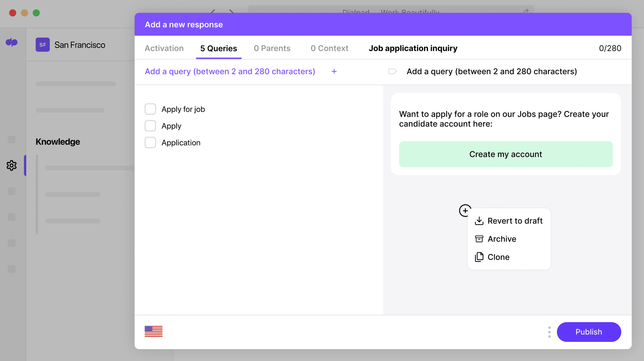Tick the Application checkbox
Screen dimensions: 644x361
click(150, 143)
